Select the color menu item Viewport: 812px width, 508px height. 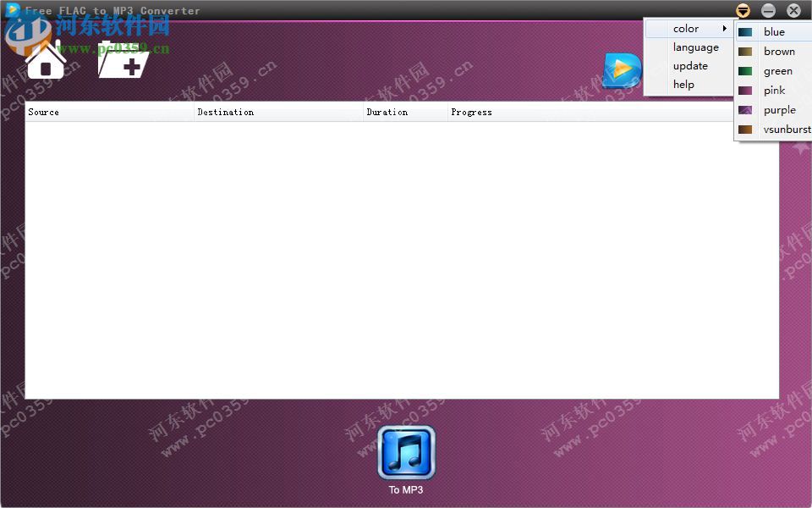tap(685, 28)
